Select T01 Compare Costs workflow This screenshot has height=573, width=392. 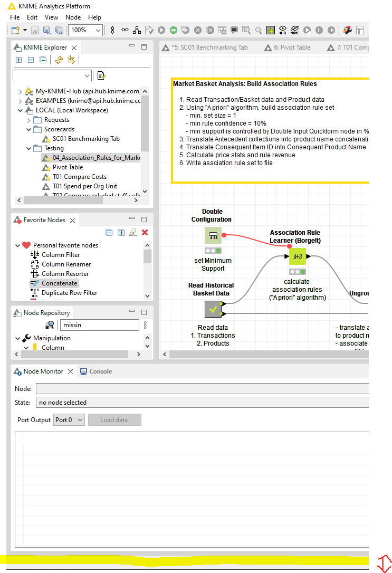pyautogui.click(x=80, y=177)
